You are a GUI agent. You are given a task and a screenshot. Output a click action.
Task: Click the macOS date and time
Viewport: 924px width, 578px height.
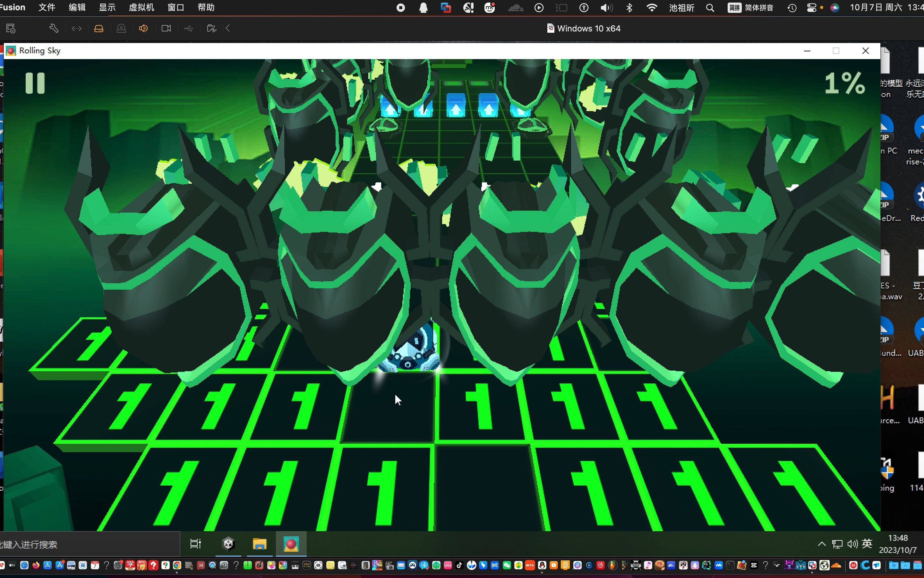point(887,7)
